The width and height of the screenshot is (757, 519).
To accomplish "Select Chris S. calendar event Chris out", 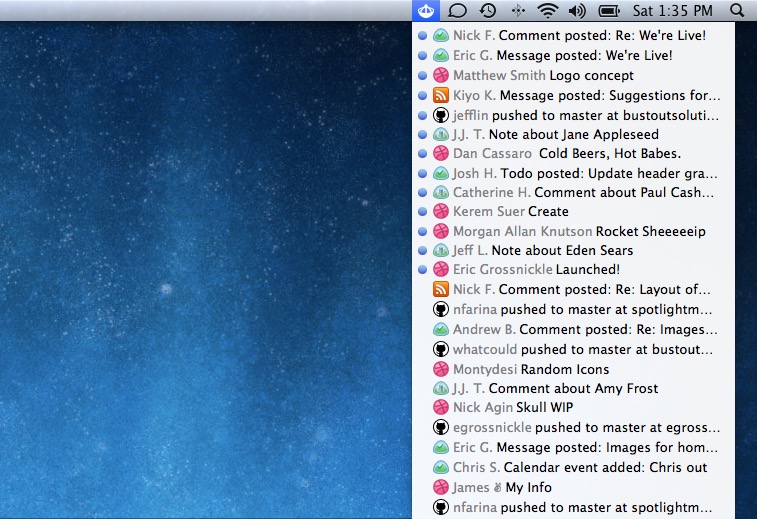I will [574, 467].
